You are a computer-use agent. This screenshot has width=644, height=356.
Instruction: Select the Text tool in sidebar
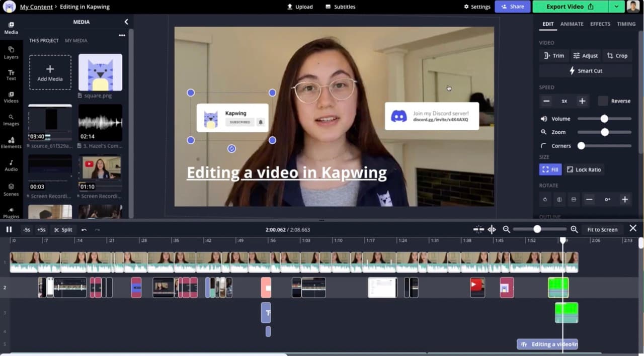11,75
